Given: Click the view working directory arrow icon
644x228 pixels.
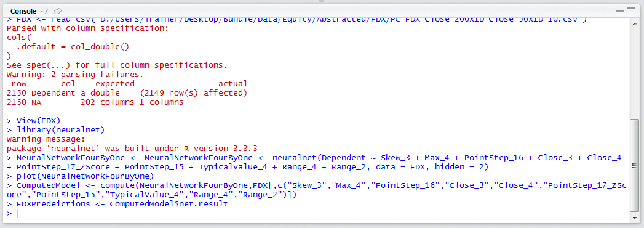Looking at the screenshot, I should [x=58, y=11].
